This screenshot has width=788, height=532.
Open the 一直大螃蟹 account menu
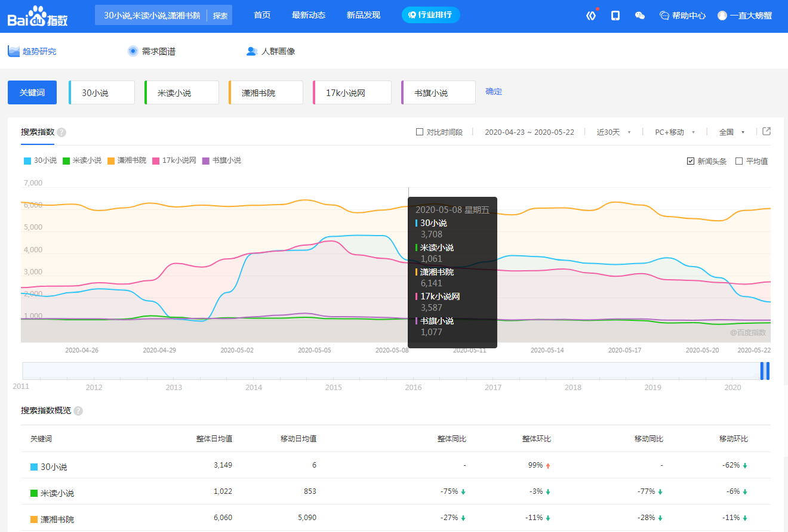(x=744, y=16)
